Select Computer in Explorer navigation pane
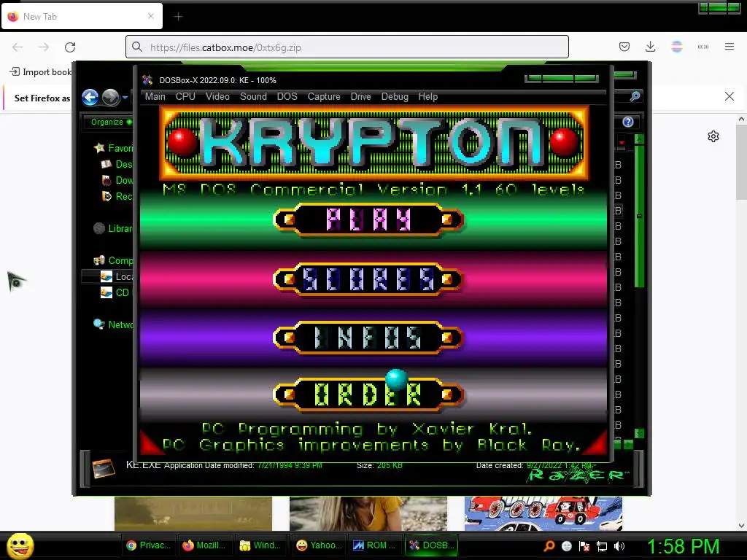This screenshot has height=560, width=747. click(113, 260)
